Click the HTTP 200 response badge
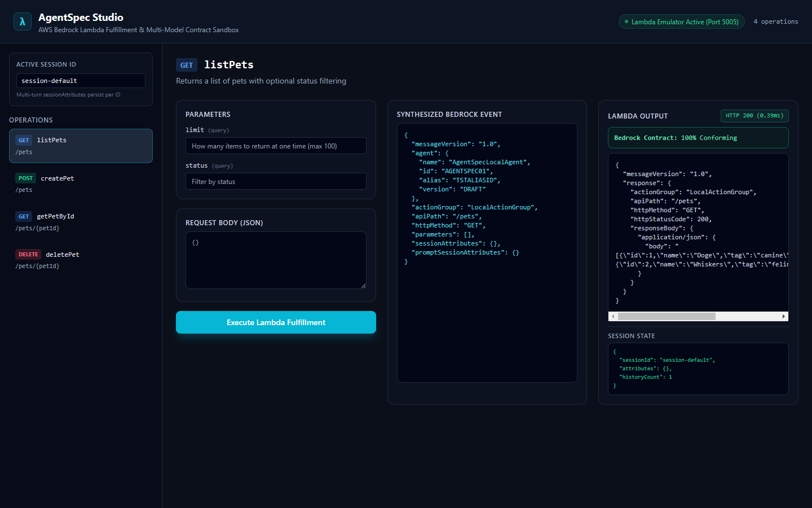Image resolution: width=812 pixels, height=508 pixels. 754,116
